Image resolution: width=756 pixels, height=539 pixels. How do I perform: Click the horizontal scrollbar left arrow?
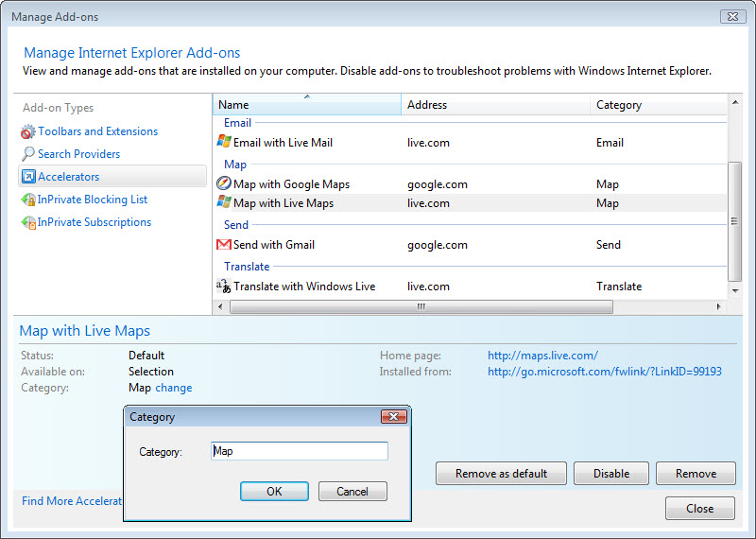click(x=221, y=307)
